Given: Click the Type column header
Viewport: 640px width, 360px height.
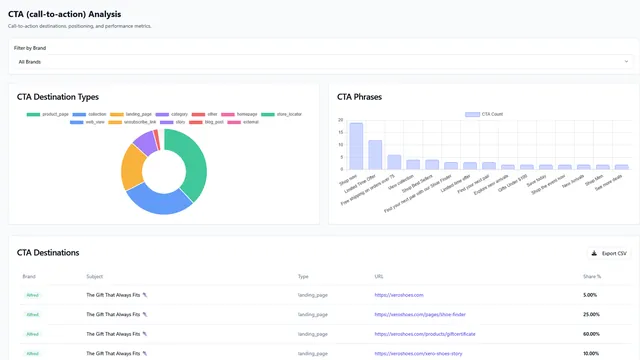Looking at the screenshot, I should coord(303,276).
